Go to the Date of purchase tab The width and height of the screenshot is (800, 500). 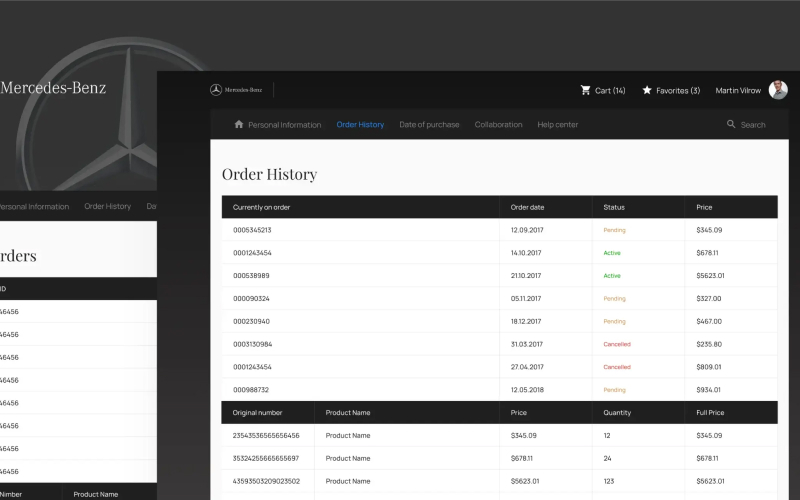[429, 124]
